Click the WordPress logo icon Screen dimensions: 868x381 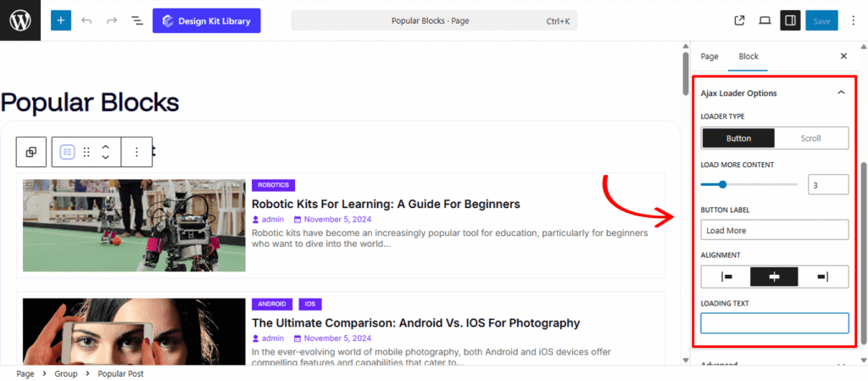[x=20, y=20]
